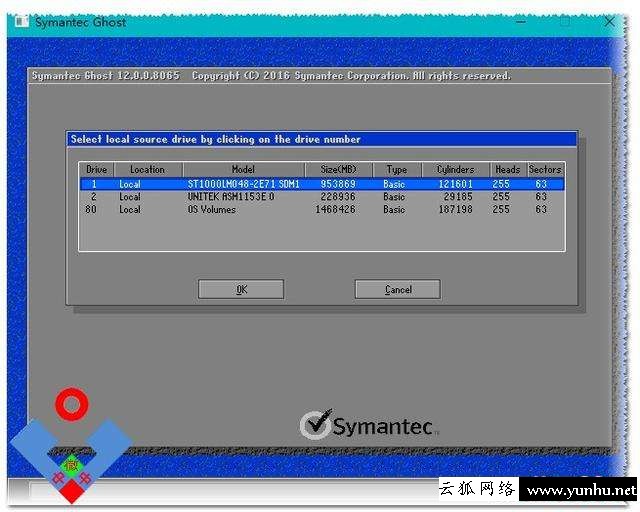Click the Location column header
The image size is (640, 512).
point(148,169)
